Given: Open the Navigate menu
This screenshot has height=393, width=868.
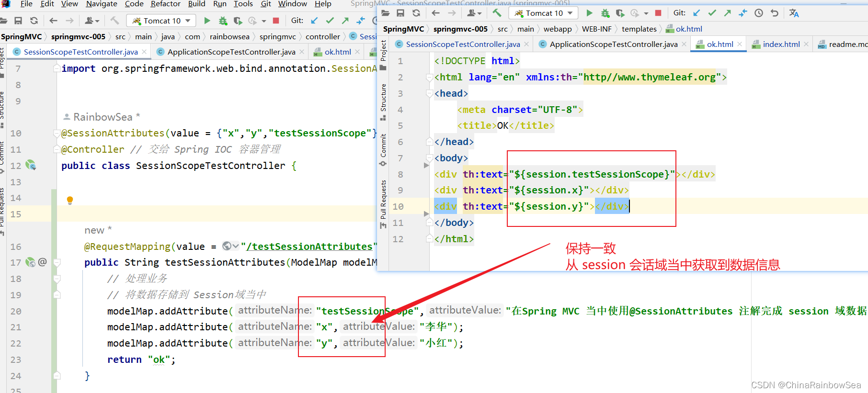Looking at the screenshot, I should 102,4.
